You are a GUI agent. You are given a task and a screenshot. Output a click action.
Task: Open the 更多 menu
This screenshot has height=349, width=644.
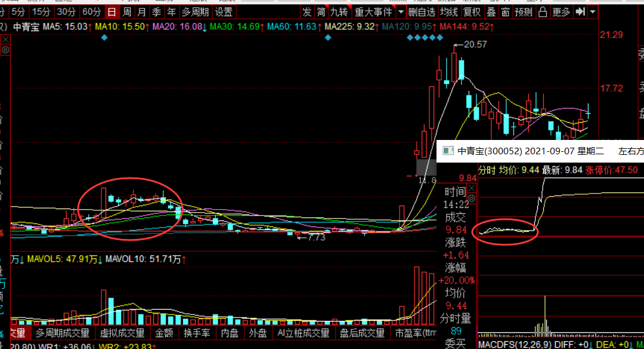click(x=561, y=12)
